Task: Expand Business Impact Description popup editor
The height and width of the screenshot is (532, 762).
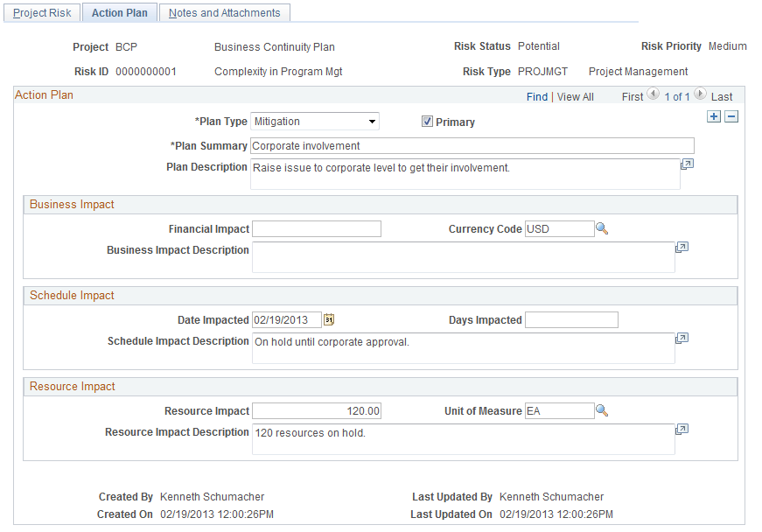Action: point(682,248)
